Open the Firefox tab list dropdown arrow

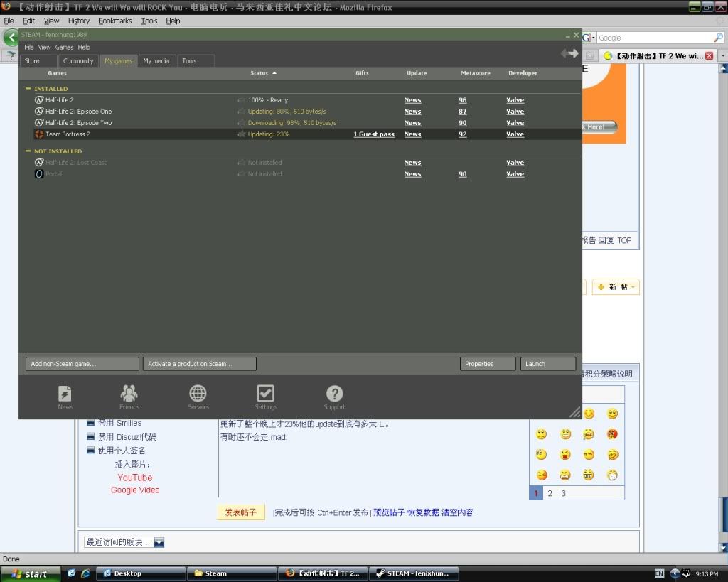(722, 55)
